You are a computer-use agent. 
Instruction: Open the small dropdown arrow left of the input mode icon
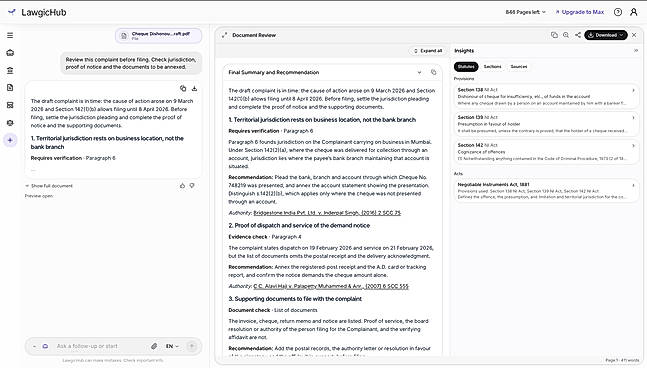pyautogui.click(x=34, y=346)
